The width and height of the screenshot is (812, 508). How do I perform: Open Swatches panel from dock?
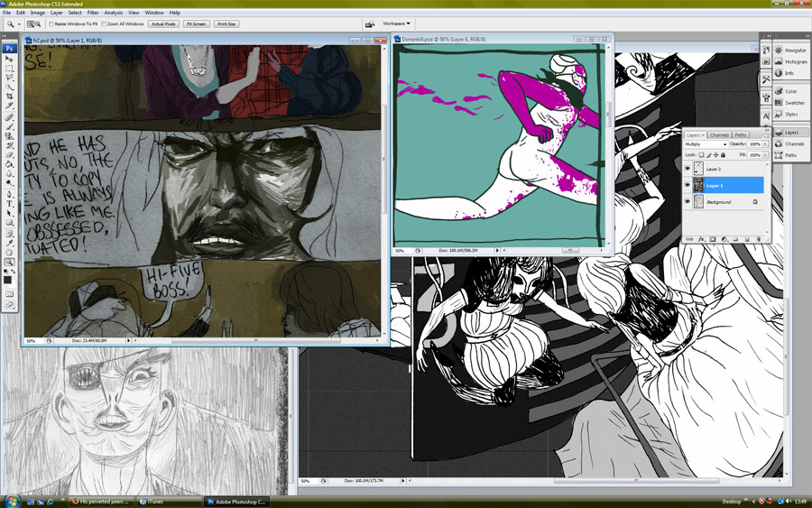tap(790, 103)
